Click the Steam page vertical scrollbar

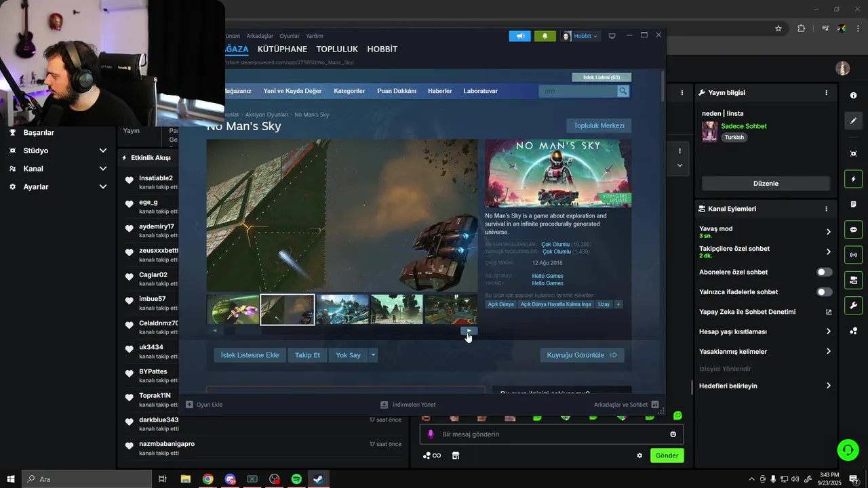point(663,85)
